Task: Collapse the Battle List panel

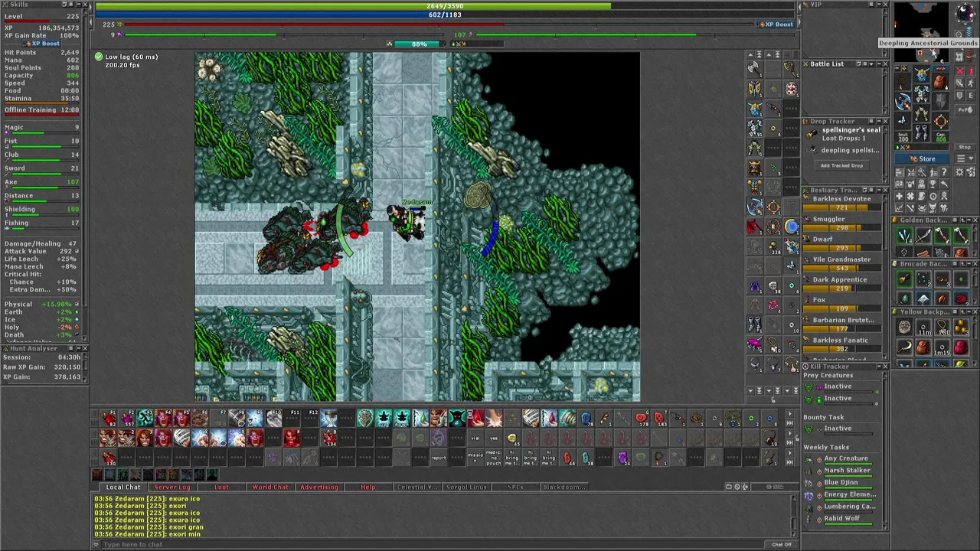Action: [879, 64]
